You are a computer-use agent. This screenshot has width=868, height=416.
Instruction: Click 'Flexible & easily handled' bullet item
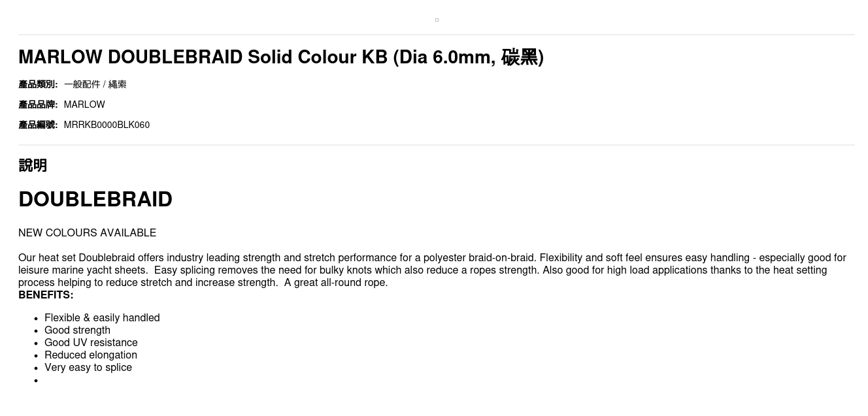pyautogui.click(x=102, y=318)
